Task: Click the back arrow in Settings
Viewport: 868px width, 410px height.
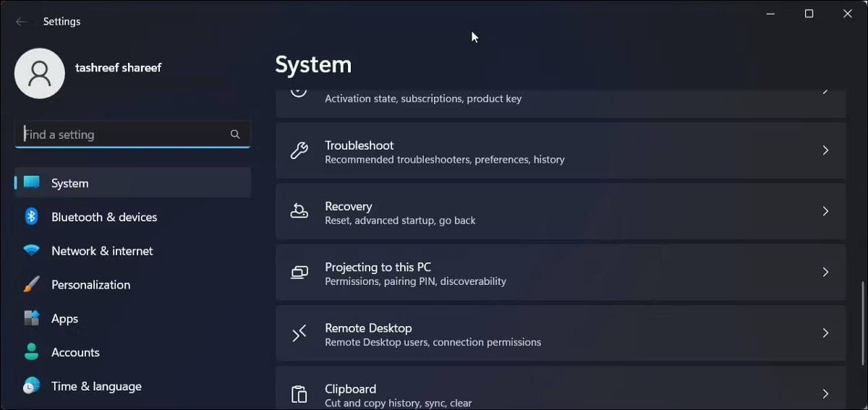Action: point(21,22)
